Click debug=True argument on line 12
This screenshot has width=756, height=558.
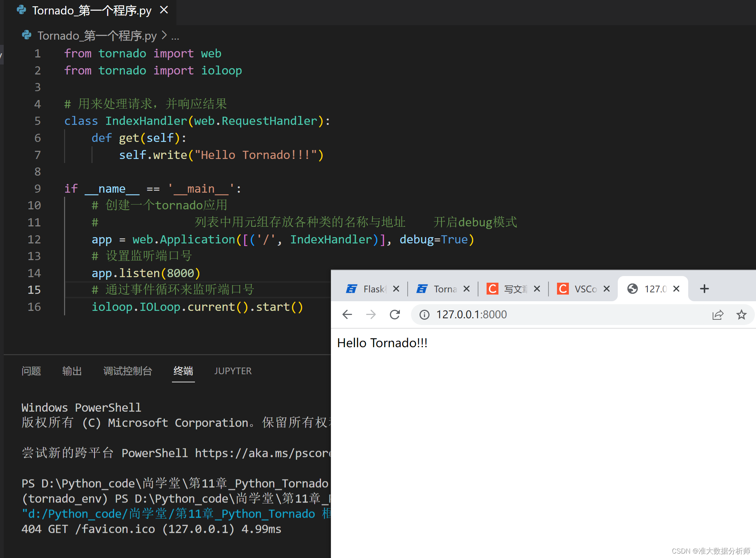coord(434,239)
